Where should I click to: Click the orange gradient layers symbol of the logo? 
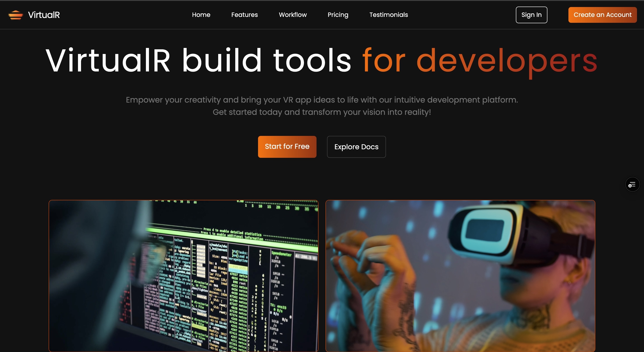pyautogui.click(x=15, y=15)
